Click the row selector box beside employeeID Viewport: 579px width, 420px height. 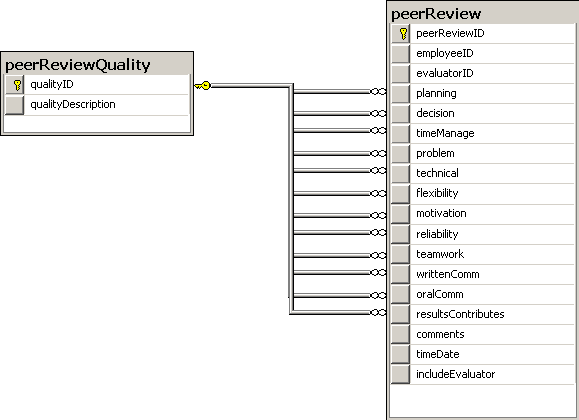tap(401, 54)
